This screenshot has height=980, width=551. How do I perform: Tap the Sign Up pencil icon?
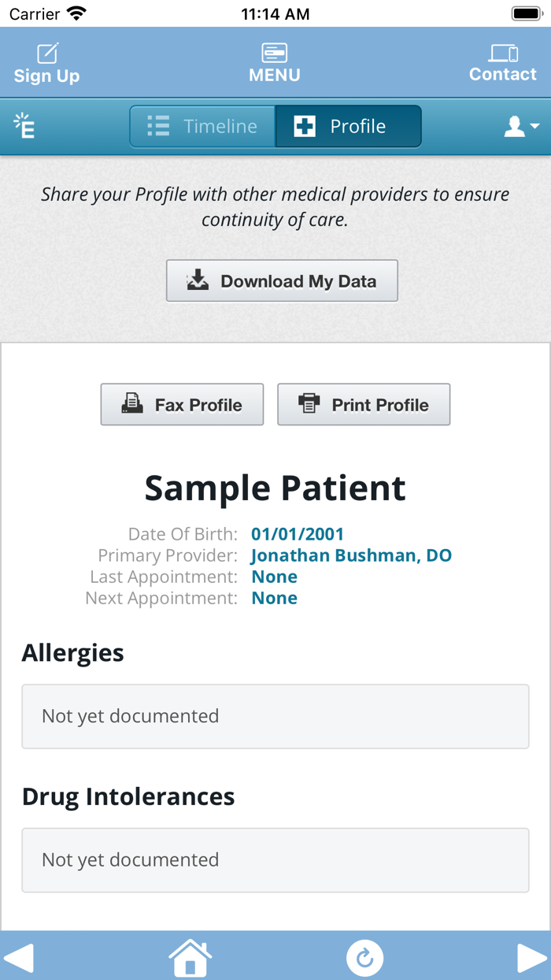(x=47, y=54)
